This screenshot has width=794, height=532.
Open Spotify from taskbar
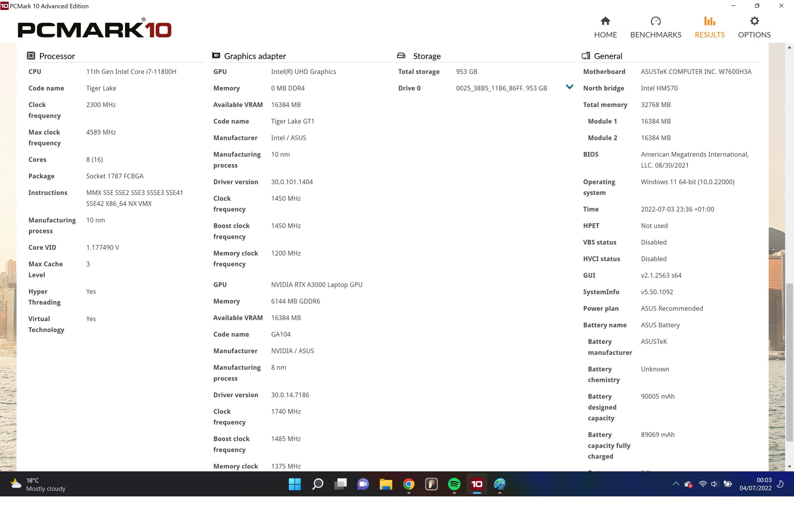tap(454, 484)
